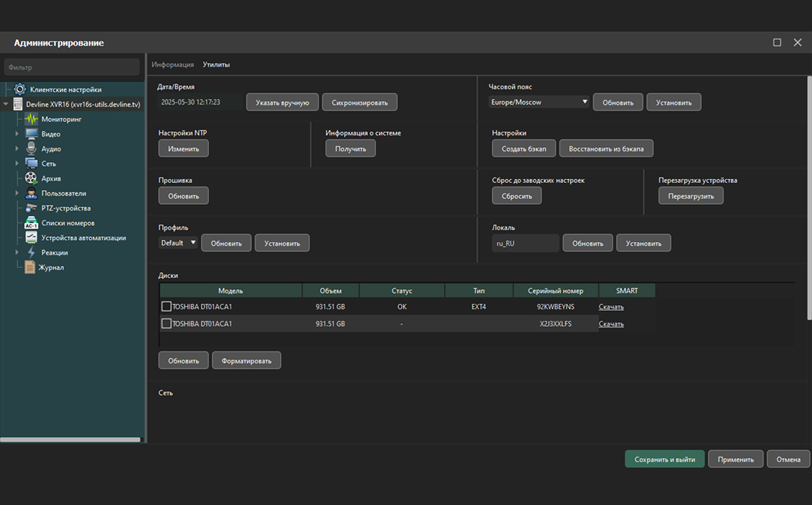
Task: Click the Форматировать button
Action: click(x=246, y=361)
